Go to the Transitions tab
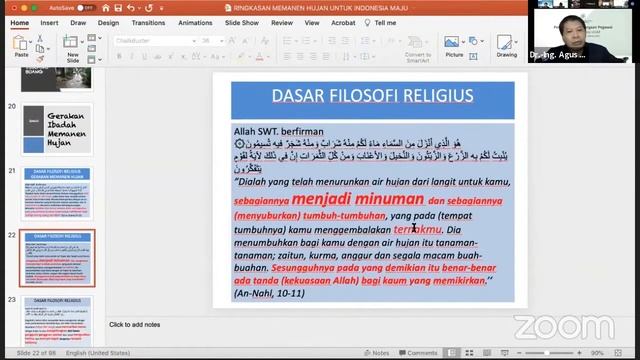Image resolution: width=640 pixels, height=360 pixels. (x=148, y=23)
